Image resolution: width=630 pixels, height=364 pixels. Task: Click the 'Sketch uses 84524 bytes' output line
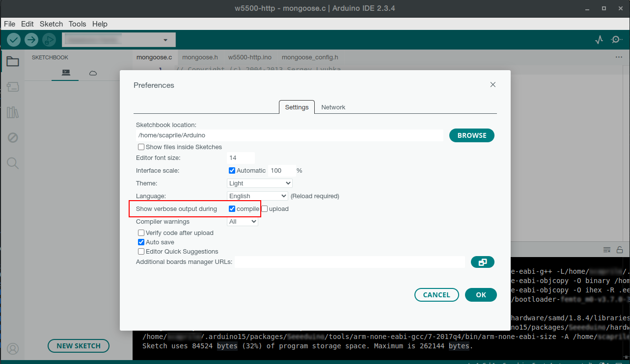[x=307, y=346]
